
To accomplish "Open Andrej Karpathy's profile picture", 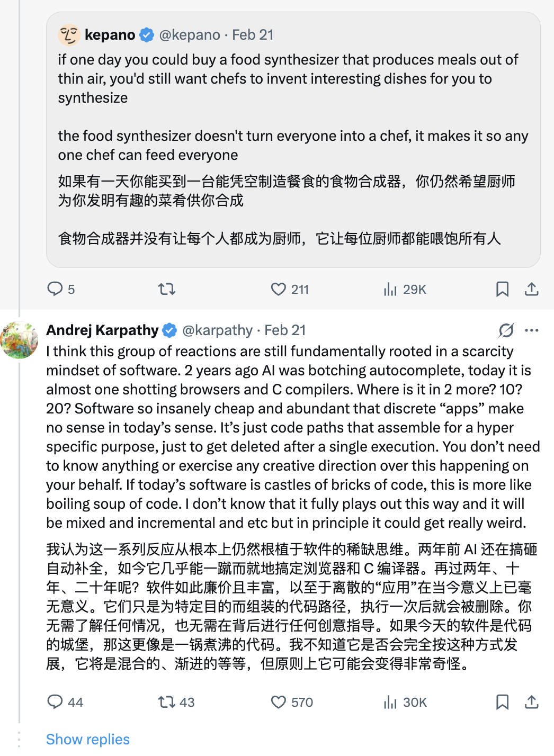I will [x=20, y=340].
